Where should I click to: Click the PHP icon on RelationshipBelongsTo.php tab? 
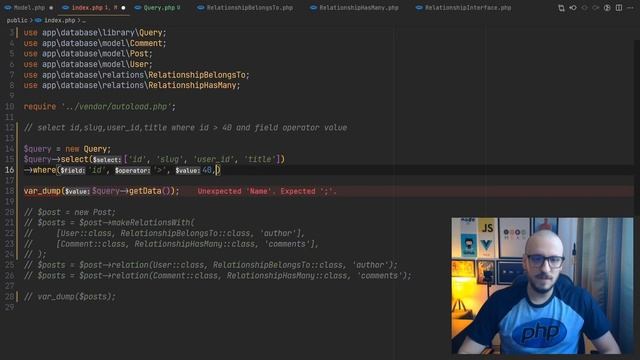click(201, 8)
